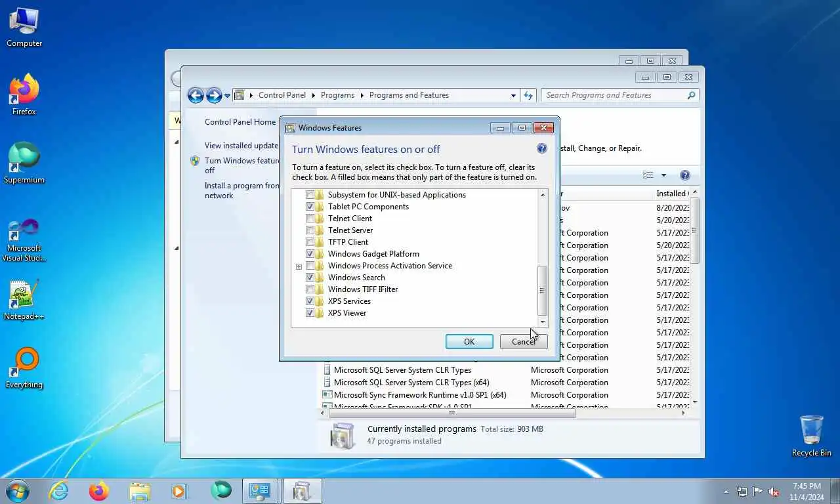Enable Windows TIFF IFilter checkbox
Image resolution: width=840 pixels, height=504 pixels.
pos(310,289)
